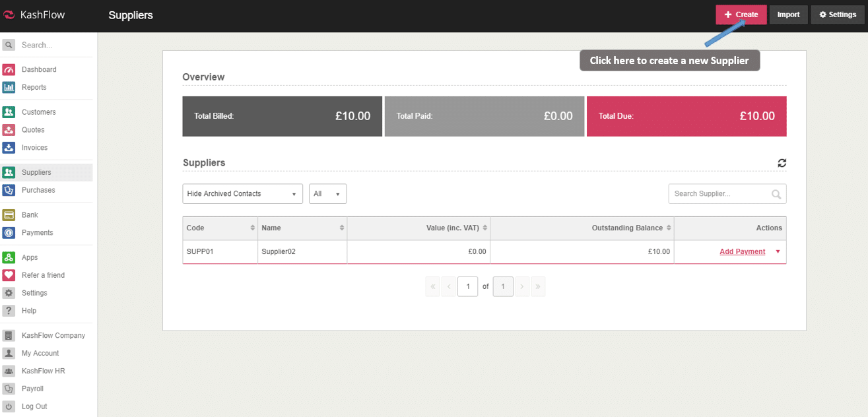
Task: Click the Apps icon in sidebar
Action: pos(9,257)
